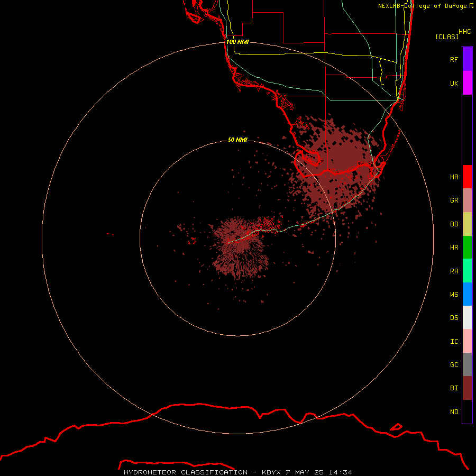The height and width of the screenshot is (476, 476).
Task: Click the BI legend label
Action: coord(454,388)
